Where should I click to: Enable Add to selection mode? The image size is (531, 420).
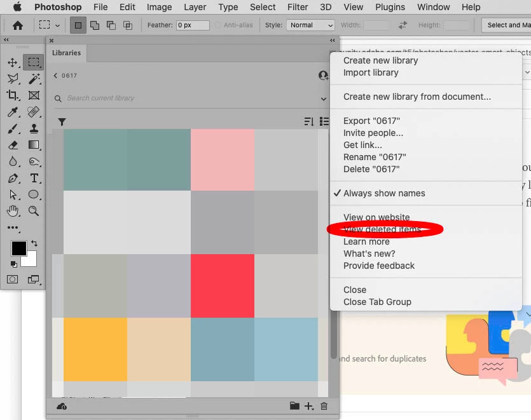pyautogui.click(x=95, y=25)
